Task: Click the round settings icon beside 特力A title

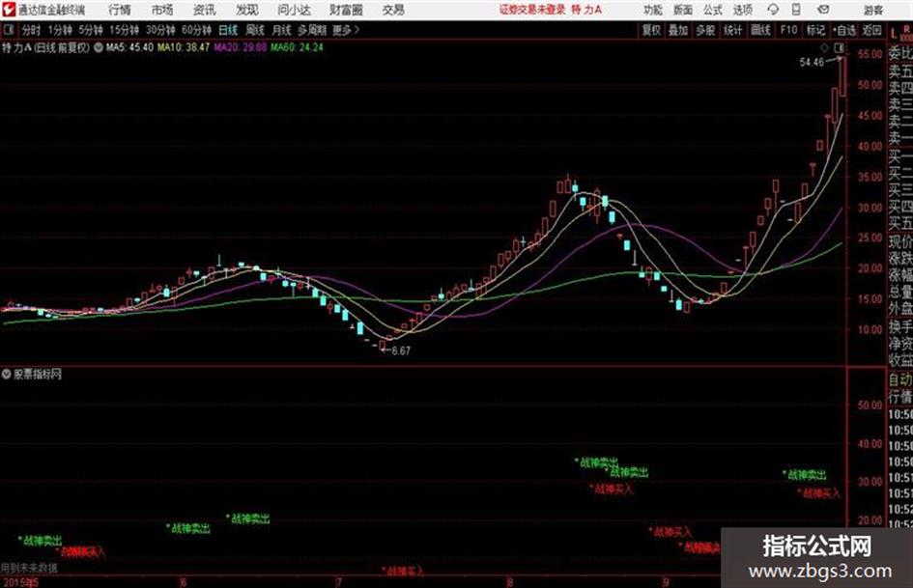Action: [x=99, y=47]
